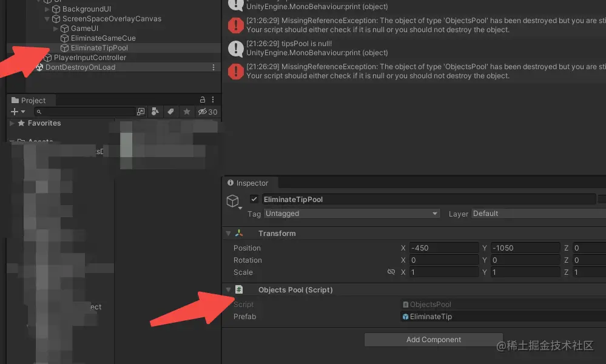The height and width of the screenshot is (364, 606).
Task: Click the DontDestroyOnLoad Unity scene icon
Action: point(39,67)
